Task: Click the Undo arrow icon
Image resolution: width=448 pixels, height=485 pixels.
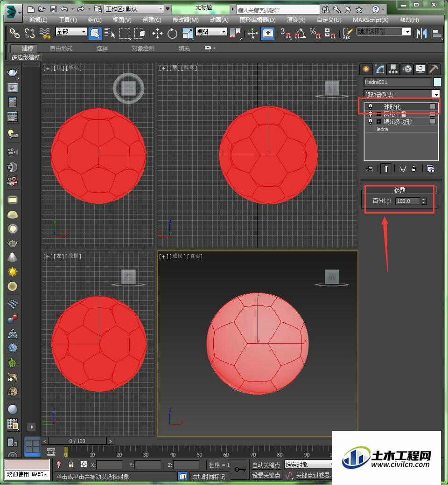Action: point(64,9)
